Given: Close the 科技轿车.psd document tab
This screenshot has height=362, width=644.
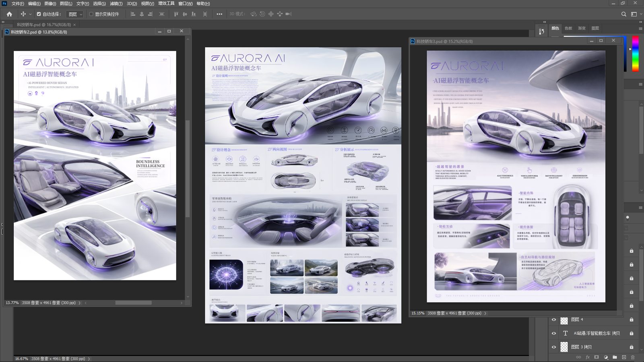Looking at the screenshot, I should pyautogui.click(x=74, y=25).
